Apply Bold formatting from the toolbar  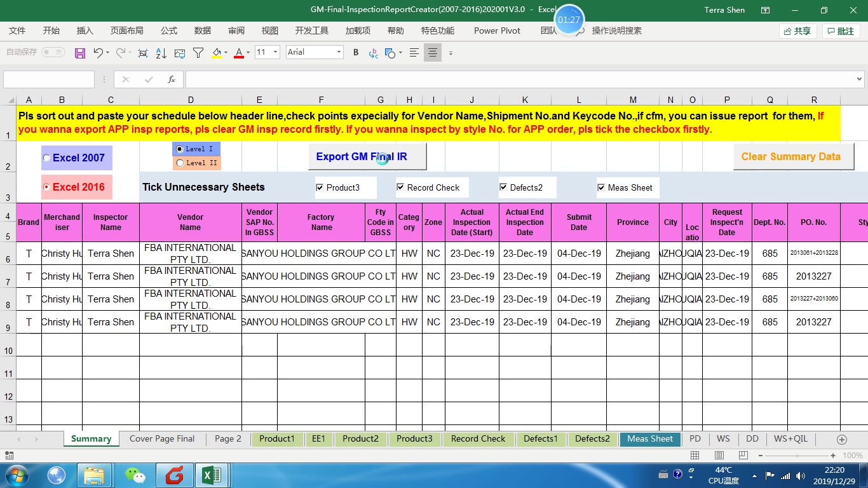tap(355, 52)
